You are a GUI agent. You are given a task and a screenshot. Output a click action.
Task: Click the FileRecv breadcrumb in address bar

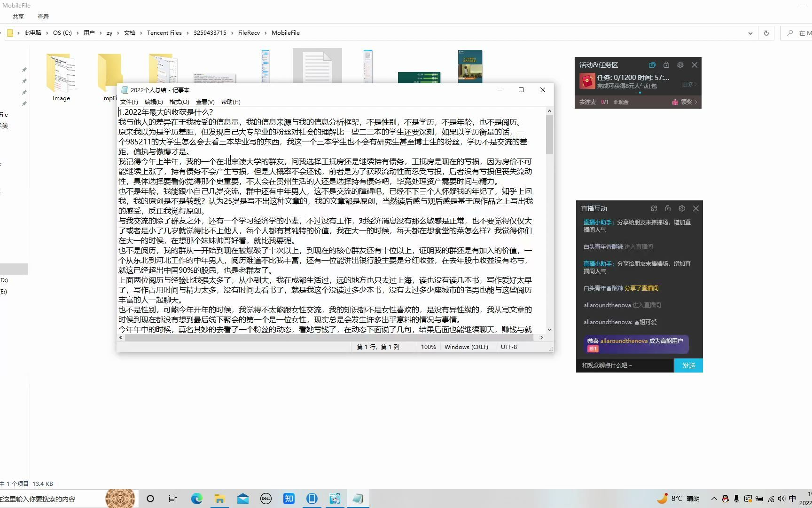[249, 33]
